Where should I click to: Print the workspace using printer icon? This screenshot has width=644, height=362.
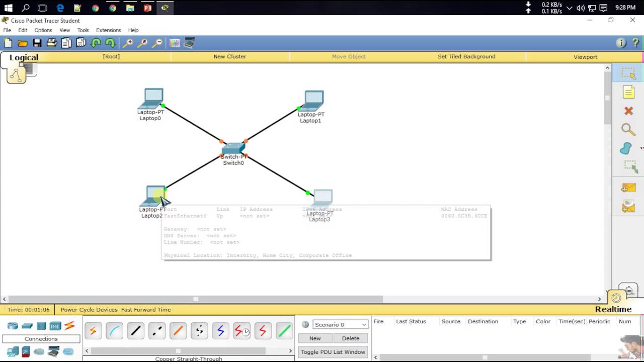[52, 43]
